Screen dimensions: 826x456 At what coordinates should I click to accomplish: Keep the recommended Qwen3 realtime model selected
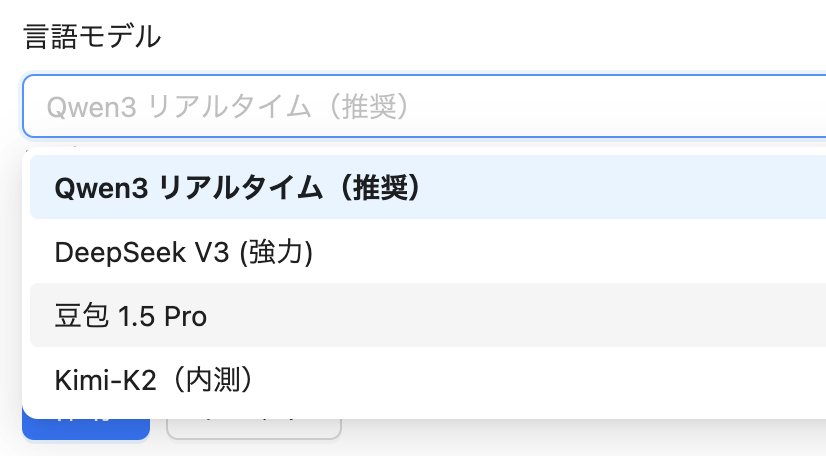click(x=428, y=187)
